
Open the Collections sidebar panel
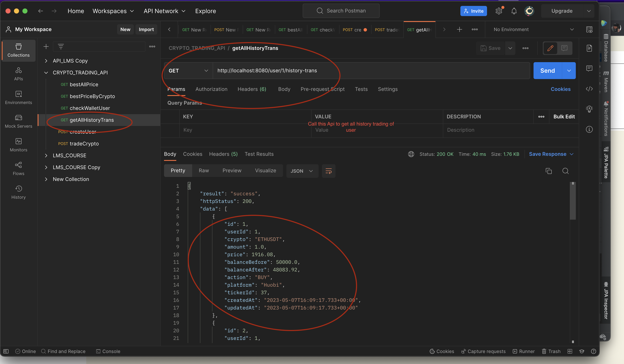pos(19,50)
